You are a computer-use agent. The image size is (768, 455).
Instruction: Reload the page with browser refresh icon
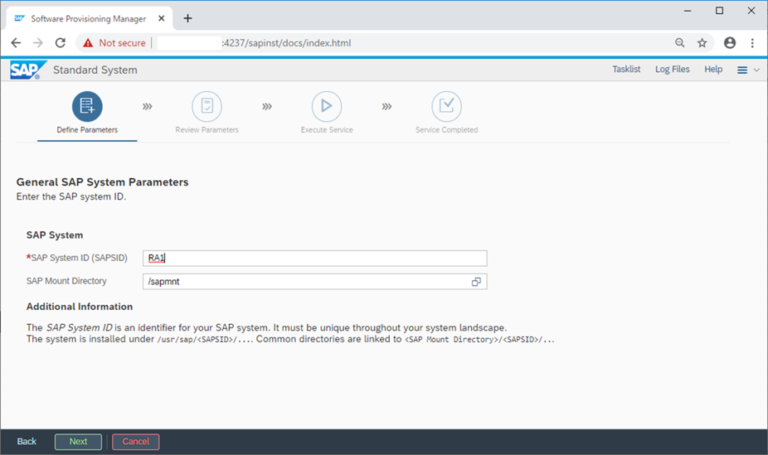(60, 43)
